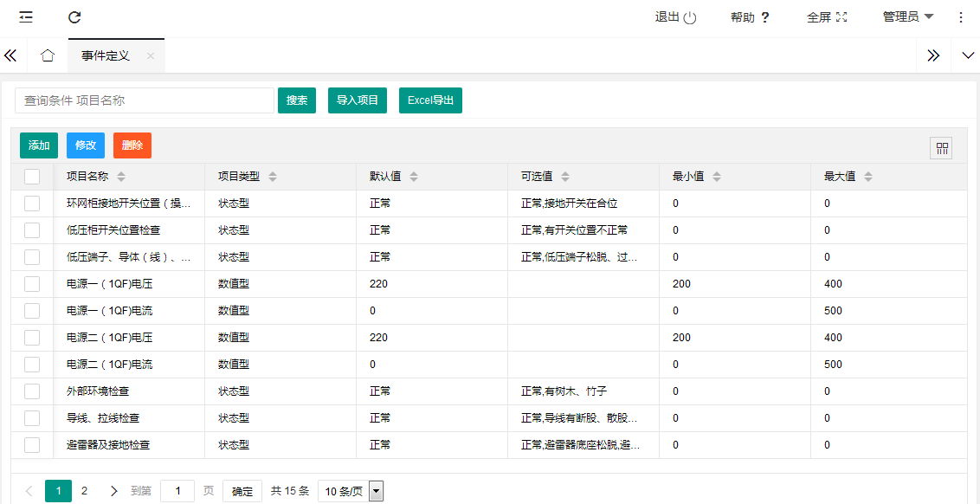Sort by 项目名称 column
Screen dimensions: 980x504
click(121, 177)
